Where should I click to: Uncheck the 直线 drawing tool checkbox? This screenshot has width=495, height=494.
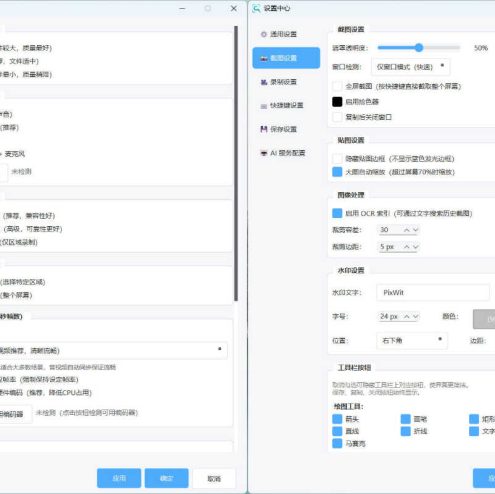(x=337, y=431)
